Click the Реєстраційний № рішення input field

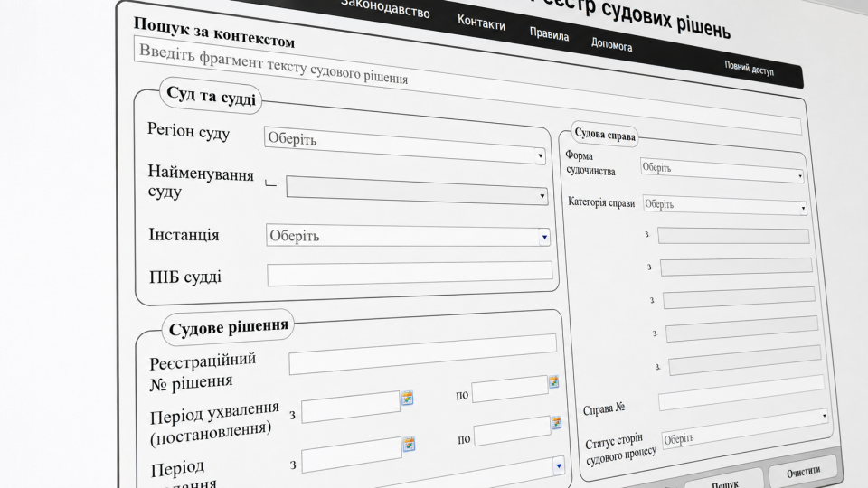[x=422, y=353]
